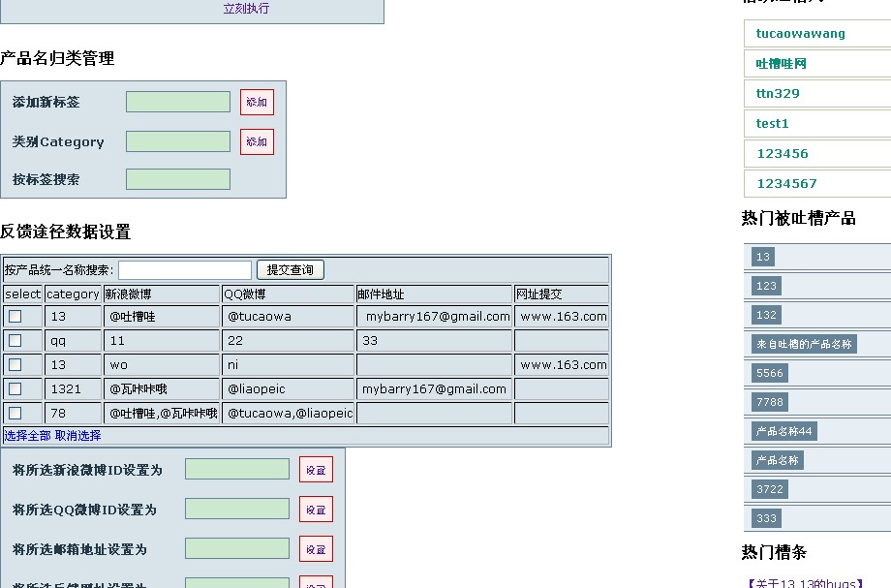Focus the 按产品统一名称搜索 text box
Image resolution: width=891 pixels, height=588 pixels.
click(185, 270)
